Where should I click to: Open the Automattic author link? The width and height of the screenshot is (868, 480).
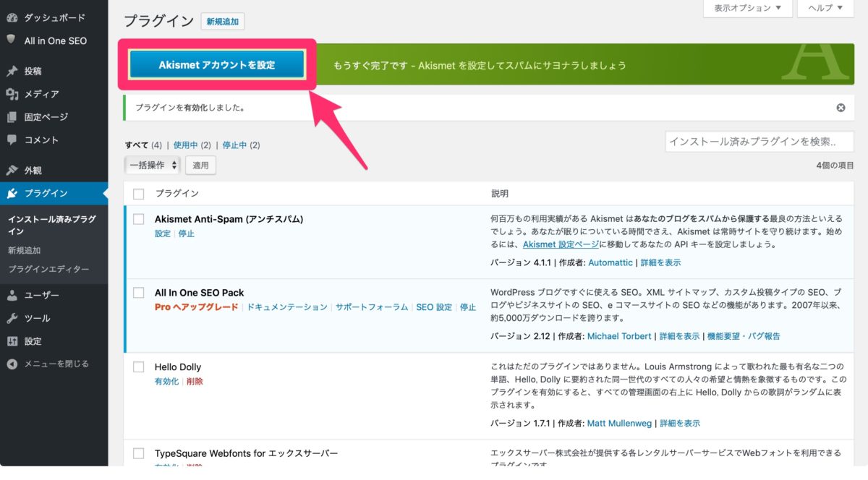(610, 262)
